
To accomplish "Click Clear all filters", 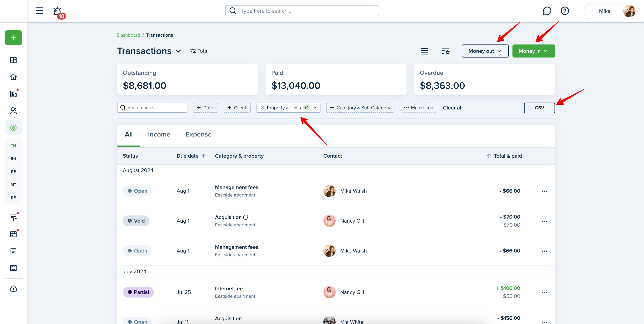I will [453, 108].
